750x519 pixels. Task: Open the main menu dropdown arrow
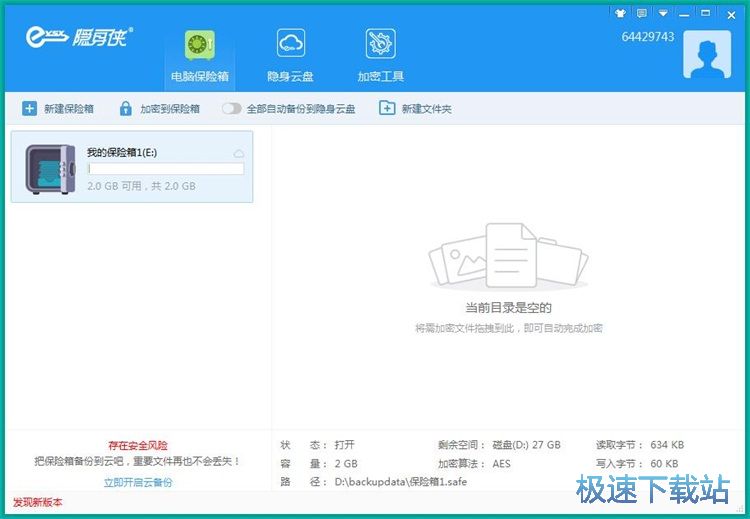[663, 13]
